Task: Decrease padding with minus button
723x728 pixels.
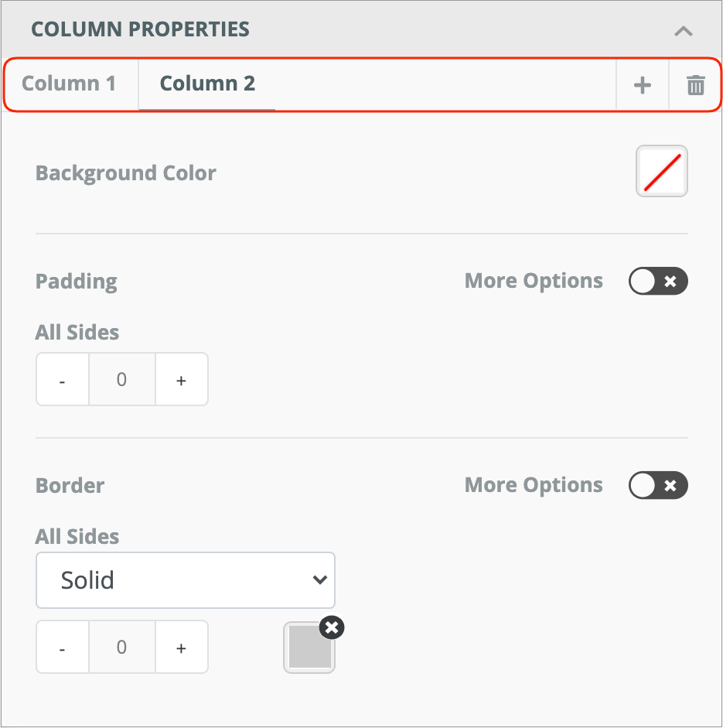Action: tap(63, 380)
